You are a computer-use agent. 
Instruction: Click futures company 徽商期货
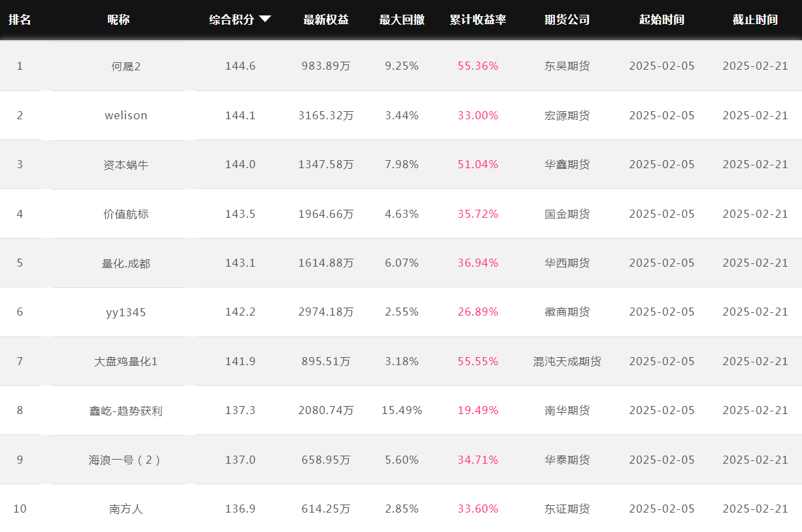coord(567,312)
